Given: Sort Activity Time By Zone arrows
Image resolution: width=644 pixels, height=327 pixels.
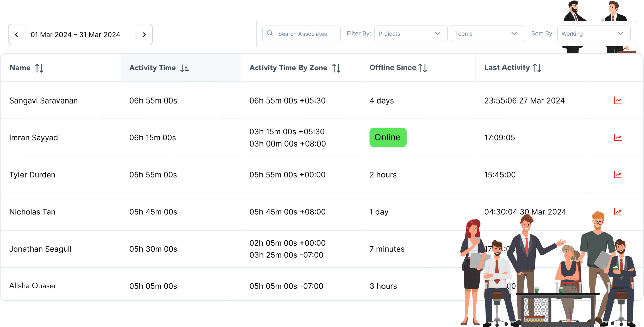Looking at the screenshot, I should coord(336,68).
